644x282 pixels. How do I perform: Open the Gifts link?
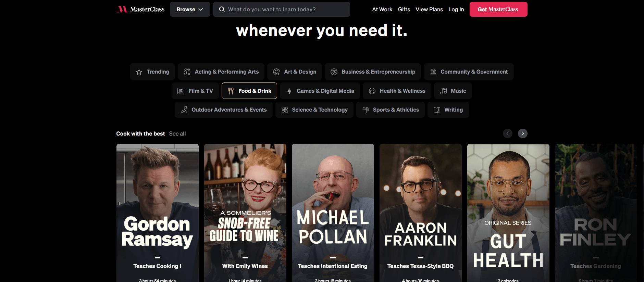pos(404,9)
